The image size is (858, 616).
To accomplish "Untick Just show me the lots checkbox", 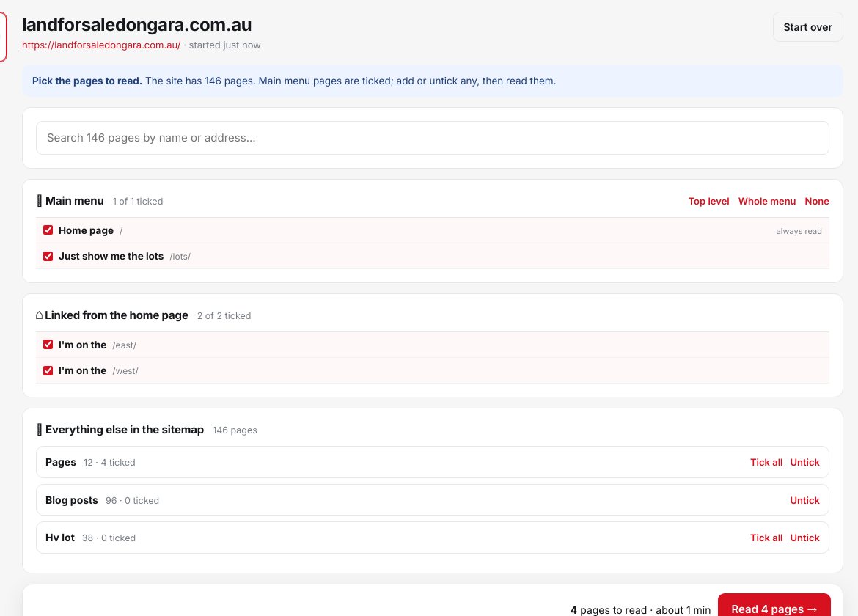I will 48,255.
